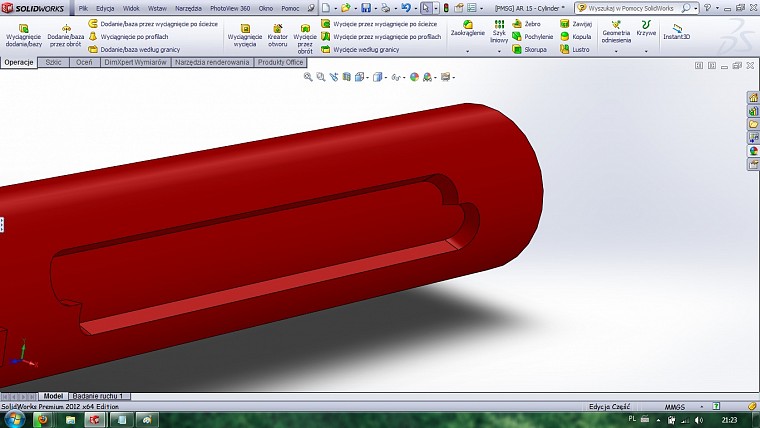
Task: Click the Section view icon
Action: coord(346,77)
